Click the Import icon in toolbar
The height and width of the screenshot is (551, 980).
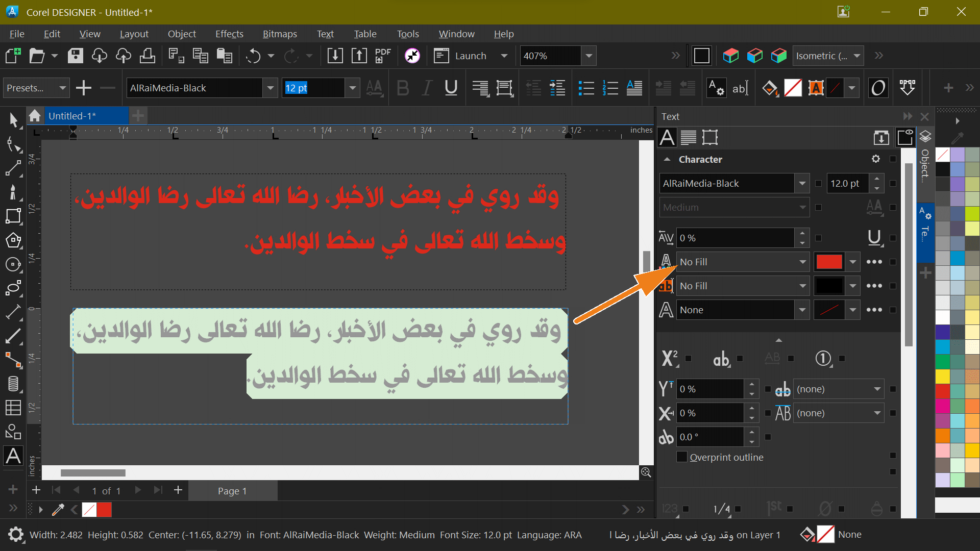335,56
